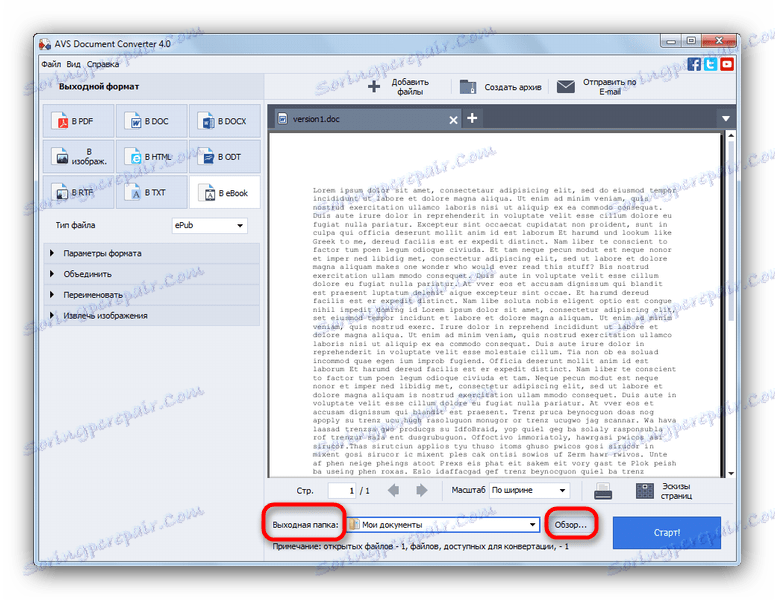
Task: Click 'Отправить по E-mail' envelope button
Action: point(597,86)
